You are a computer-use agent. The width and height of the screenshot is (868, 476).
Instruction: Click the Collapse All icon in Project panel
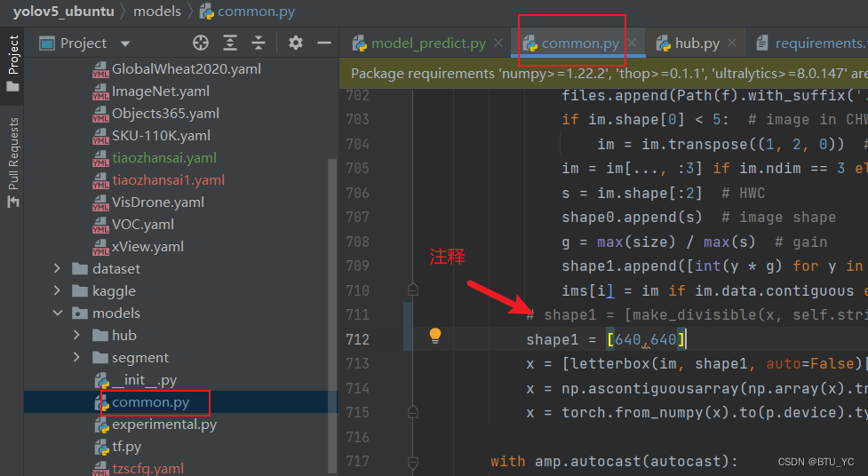(x=259, y=43)
